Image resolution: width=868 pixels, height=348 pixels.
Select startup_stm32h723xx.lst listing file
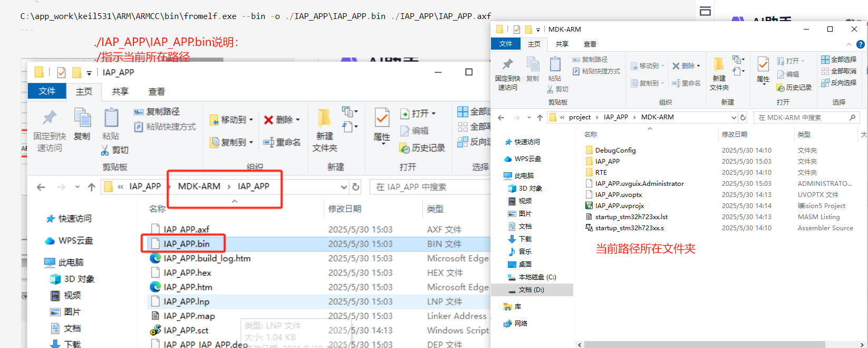tap(631, 217)
